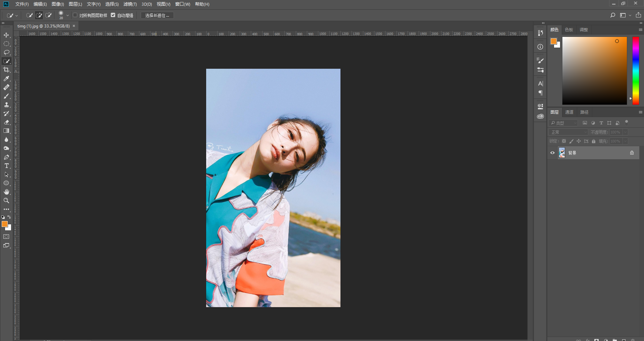Select the Move tool
The image size is (644, 341).
pyautogui.click(x=6, y=35)
